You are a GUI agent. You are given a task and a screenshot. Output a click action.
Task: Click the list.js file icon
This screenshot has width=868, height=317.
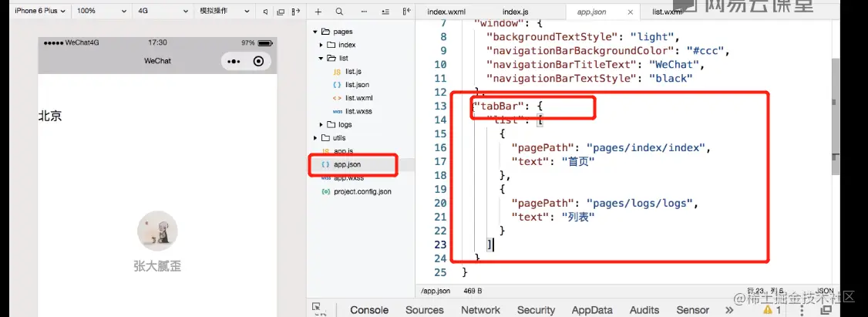tap(337, 72)
